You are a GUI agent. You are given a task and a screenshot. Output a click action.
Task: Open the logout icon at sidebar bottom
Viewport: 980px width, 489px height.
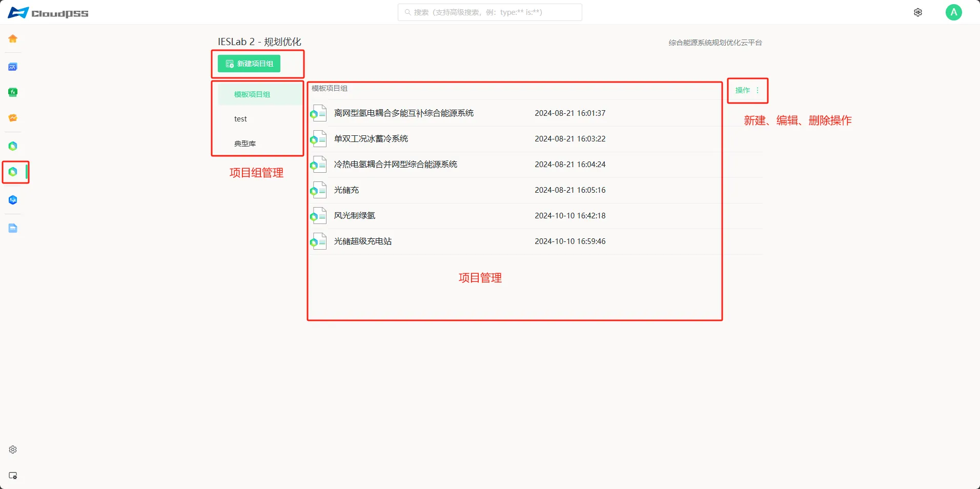coord(12,475)
